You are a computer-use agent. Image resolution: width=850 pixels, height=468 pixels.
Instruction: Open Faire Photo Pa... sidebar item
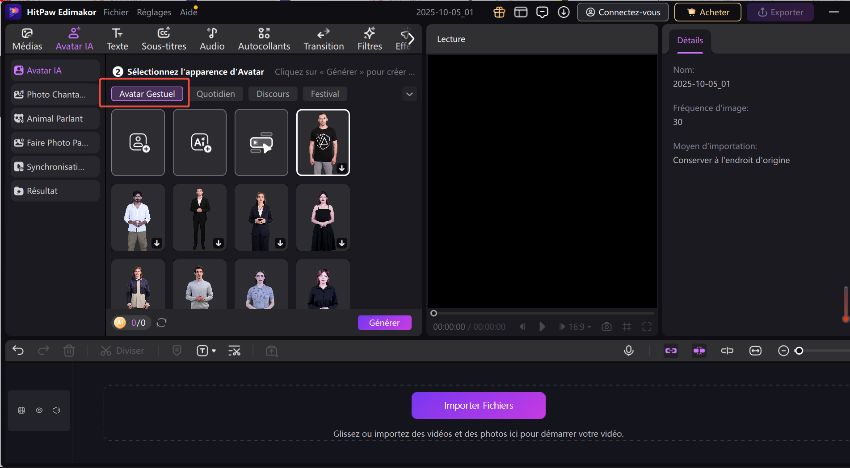pyautogui.click(x=55, y=143)
